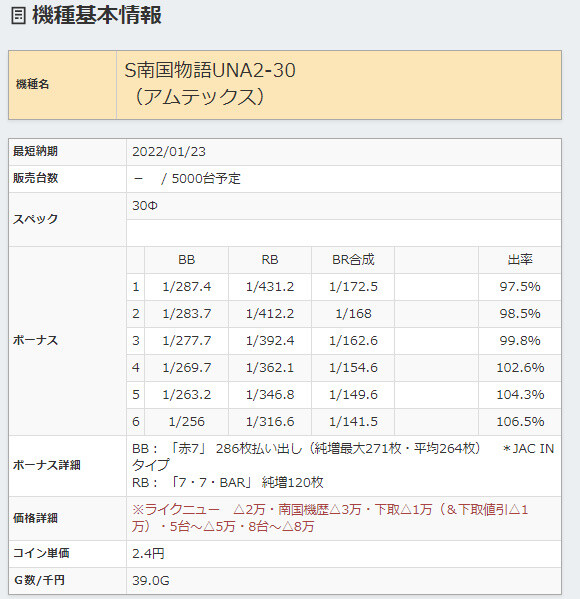Click the スペック row label

35,219
